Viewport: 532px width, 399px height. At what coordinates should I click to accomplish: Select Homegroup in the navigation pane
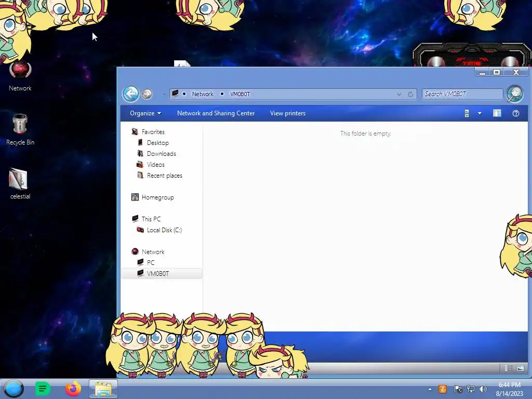pos(158,197)
